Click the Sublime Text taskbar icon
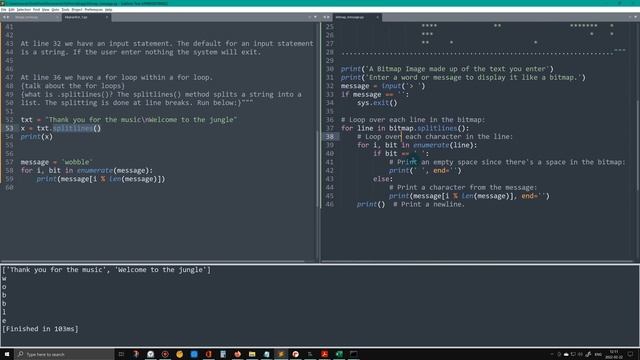This screenshot has width=640, height=360. 281,354
